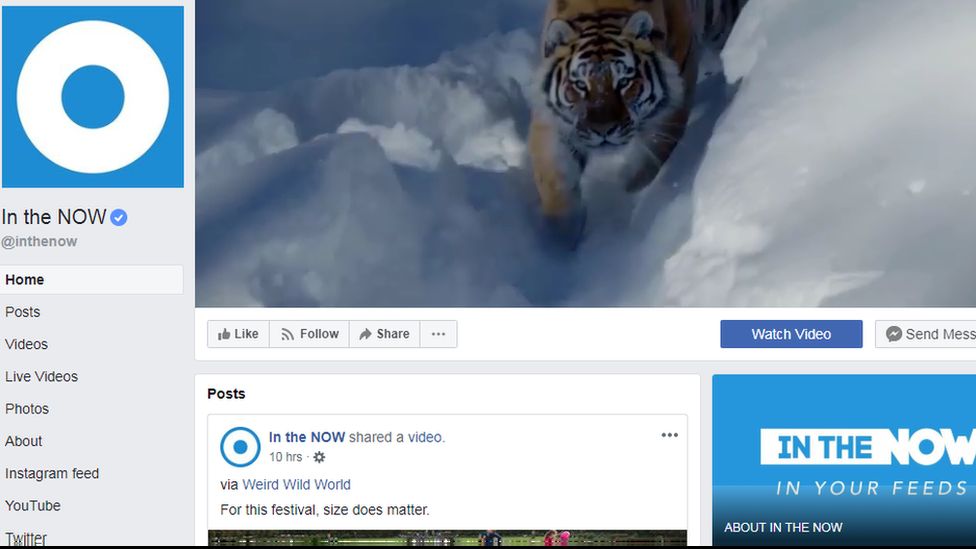976x549 pixels.
Task: Follow the In the NOW page
Action: [x=309, y=334]
